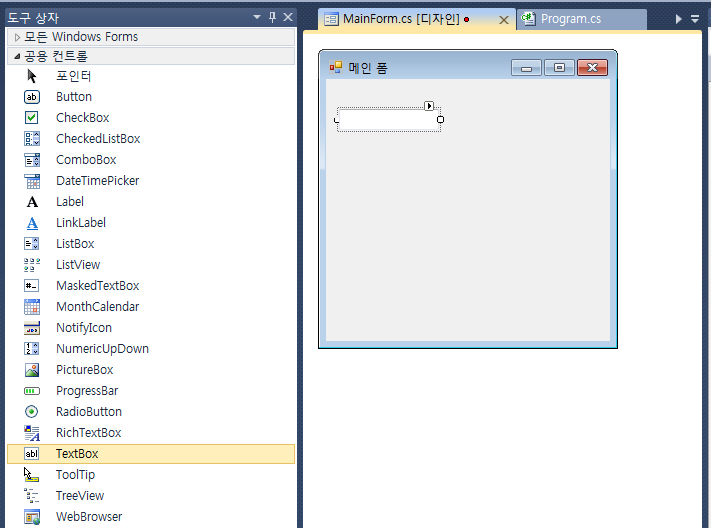Pick the ListBox control icon
This screenshot has height=528, width=711.
coord(32,244)
